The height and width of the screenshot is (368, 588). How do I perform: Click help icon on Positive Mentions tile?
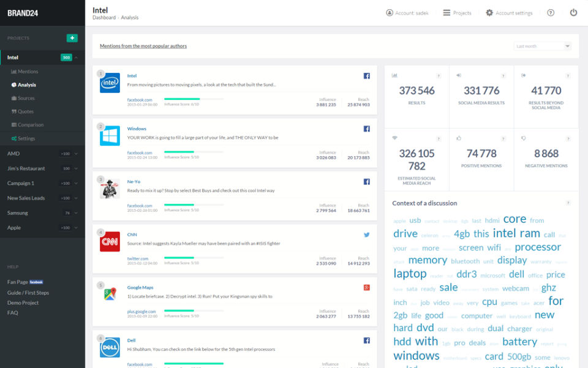(503, 138)
